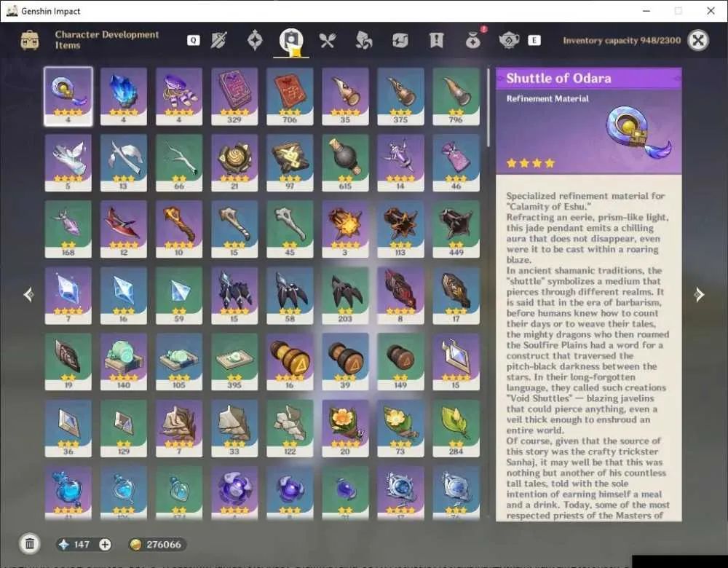Select the glowing orange item with count 3
The width and height of the screenshot is (728, 568).
(x=345, y=229)
